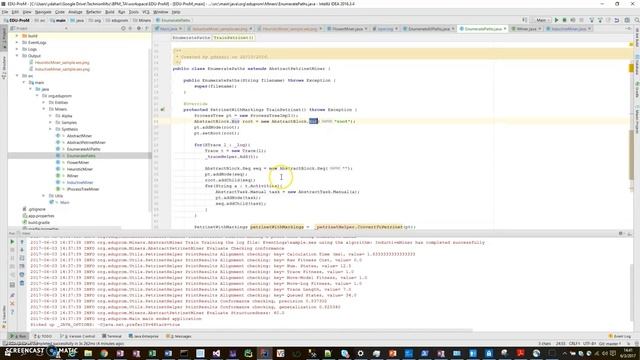The image size is (640, 360).
Task: Switch to IMiner.java editor tab
Action: pos(527,29)
